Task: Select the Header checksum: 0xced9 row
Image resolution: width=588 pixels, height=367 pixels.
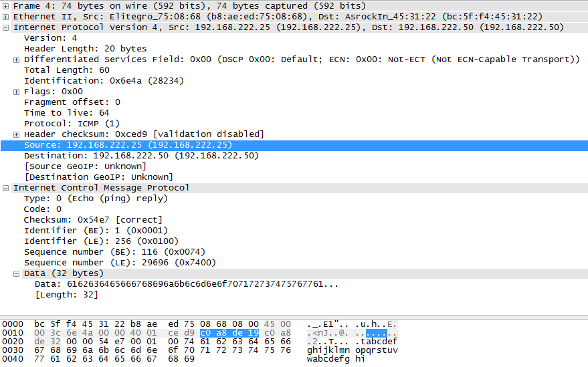Action: tap(144, 134)
